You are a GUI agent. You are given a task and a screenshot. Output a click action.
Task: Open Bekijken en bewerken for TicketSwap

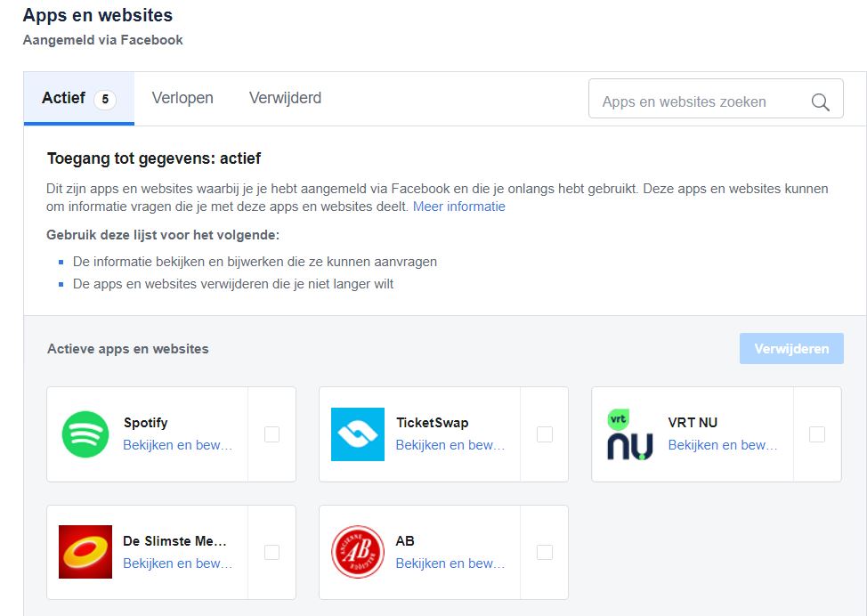[x=450, y=445]
